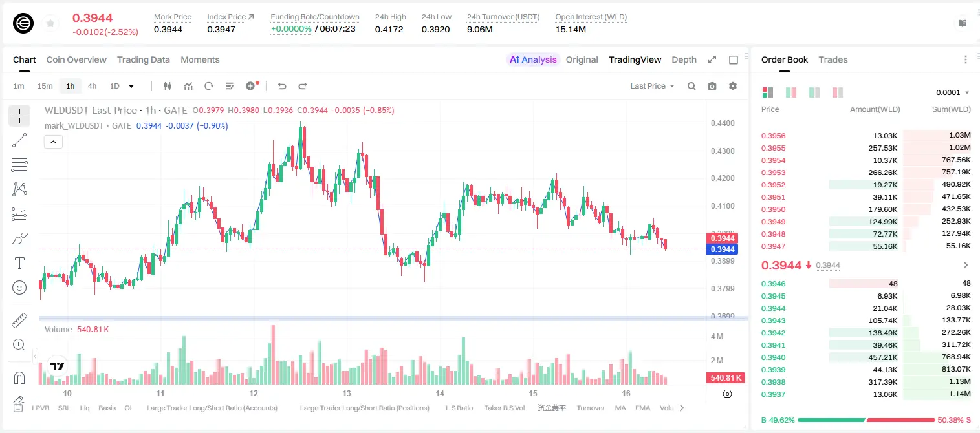
Task: Undo the last chart action
Action: click(x=282, y=86)
